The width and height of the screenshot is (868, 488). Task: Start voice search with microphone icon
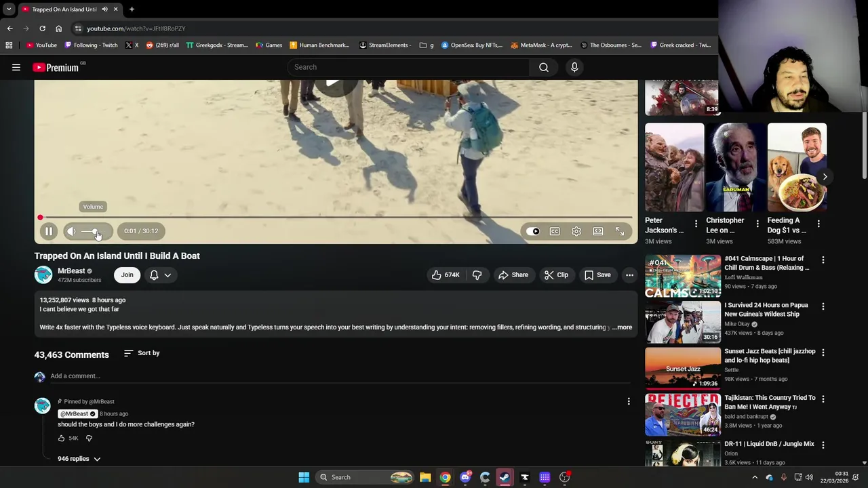[574, 67]
